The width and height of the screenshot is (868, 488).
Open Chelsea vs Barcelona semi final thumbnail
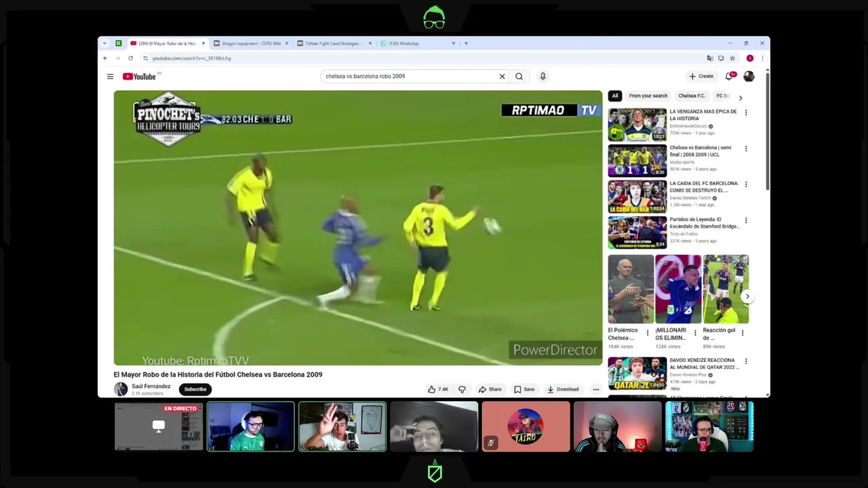point(637,161)
